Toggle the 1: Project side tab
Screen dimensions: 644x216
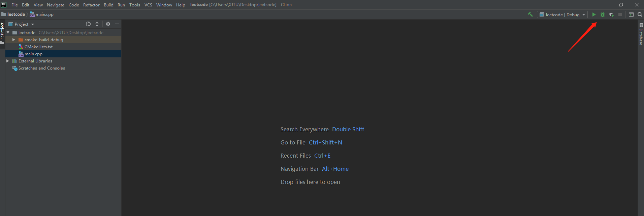click(x=2, y=33)
